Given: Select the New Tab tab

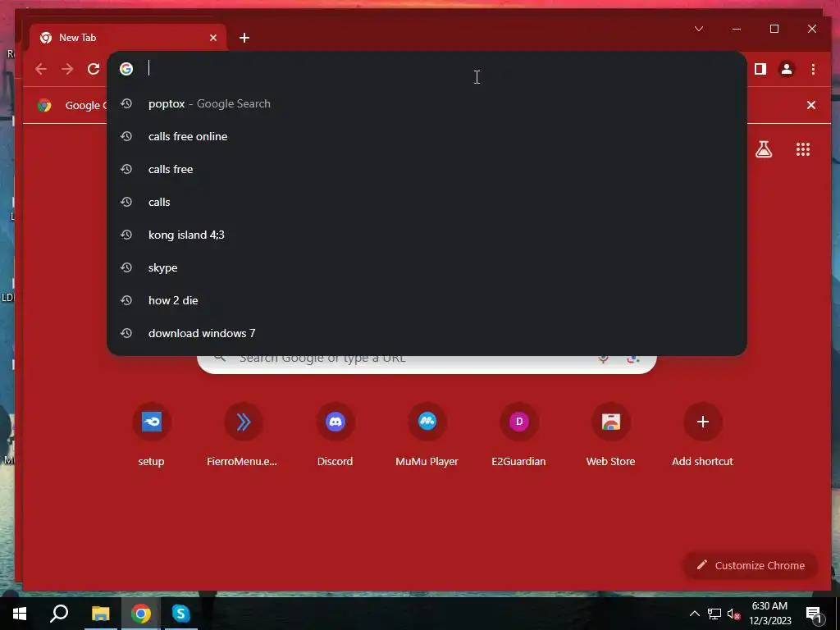Looking at the screenshot, I should [127, 38].
